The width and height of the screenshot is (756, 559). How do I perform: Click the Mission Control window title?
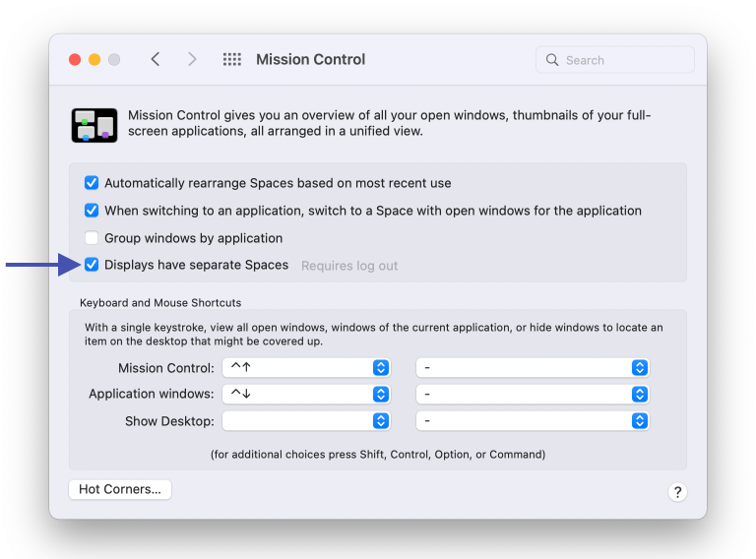pos(310,59)
